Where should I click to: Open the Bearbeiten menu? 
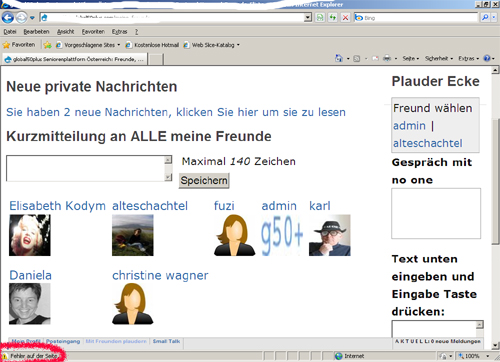(x=36, y=32)
